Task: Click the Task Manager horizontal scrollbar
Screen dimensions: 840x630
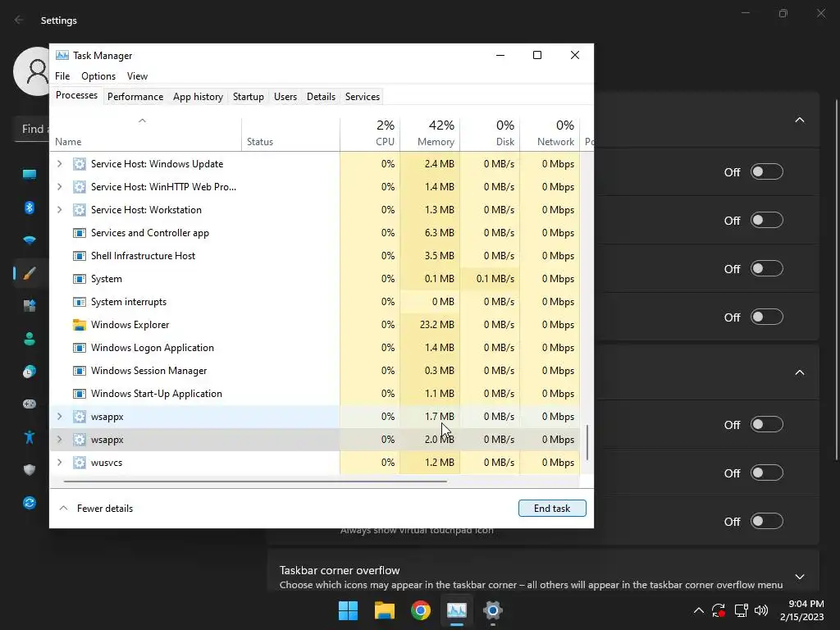Action: pyautogui.click(x=255, y=482)
